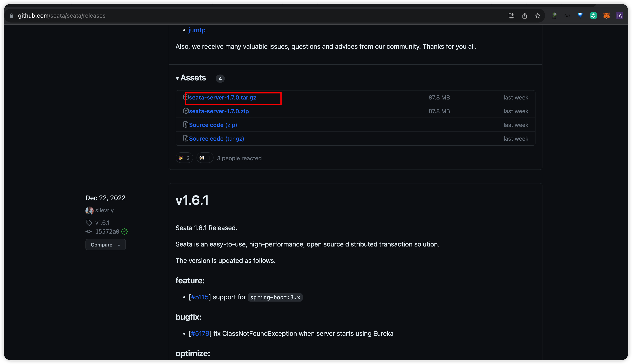Open commit 15572a0
The image size is (632, 364).
point(107,232)
